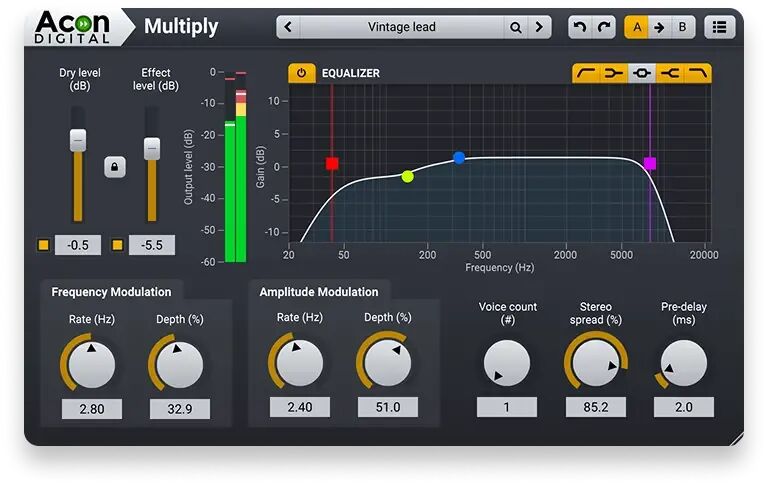Copy A settings to B arrow
Image resolution: width=768 pixels, height=486 pixels.
point(659,27)
